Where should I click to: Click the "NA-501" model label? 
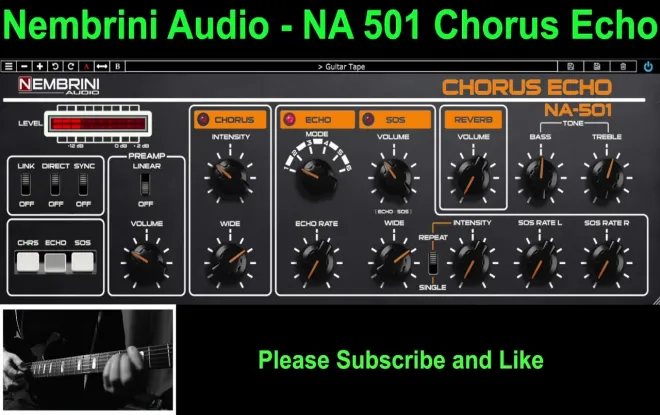(578, 110)
